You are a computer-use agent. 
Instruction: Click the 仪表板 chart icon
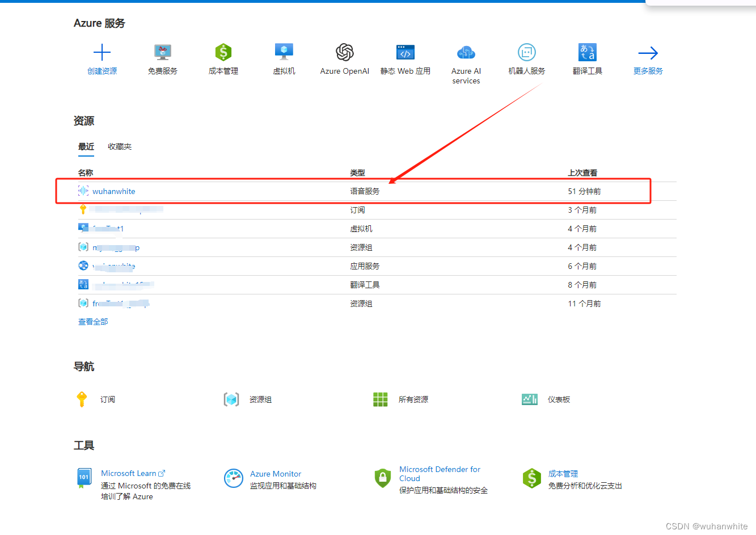point(530,399)
